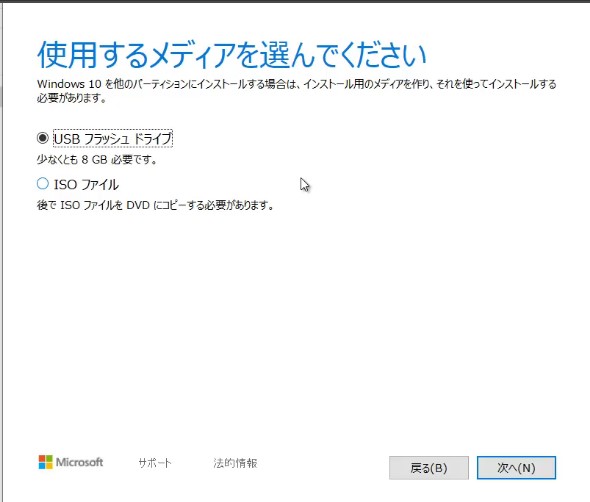Click the top window frame edge
Screen dimensions: 590x502
click(295, 1)
